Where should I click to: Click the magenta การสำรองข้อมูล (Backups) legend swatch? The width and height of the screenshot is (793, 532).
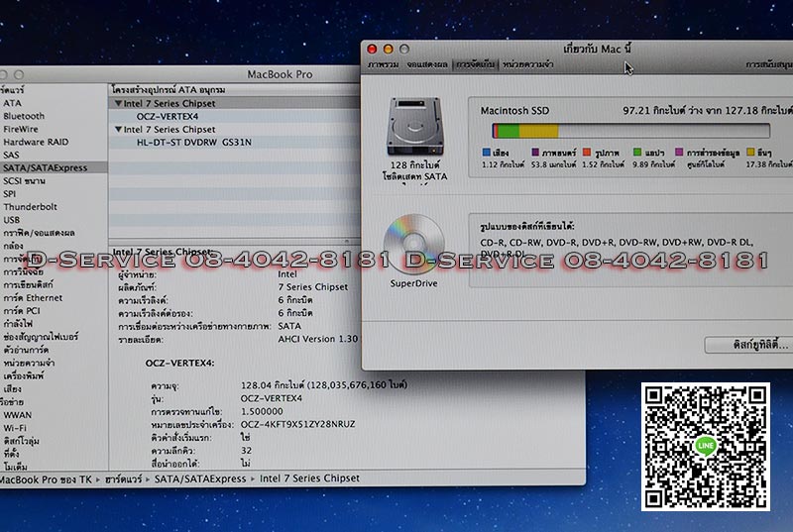click(x=679, y=153)
